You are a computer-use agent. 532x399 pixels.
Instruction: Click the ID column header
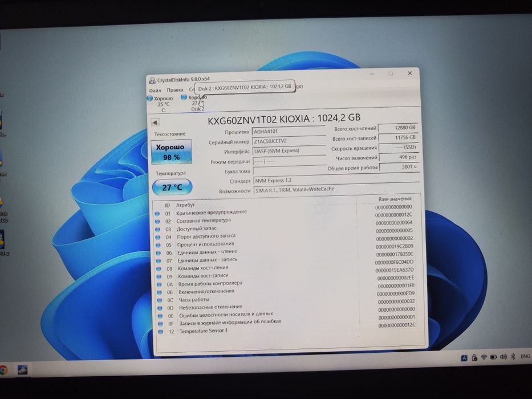(x=167, y=205)
